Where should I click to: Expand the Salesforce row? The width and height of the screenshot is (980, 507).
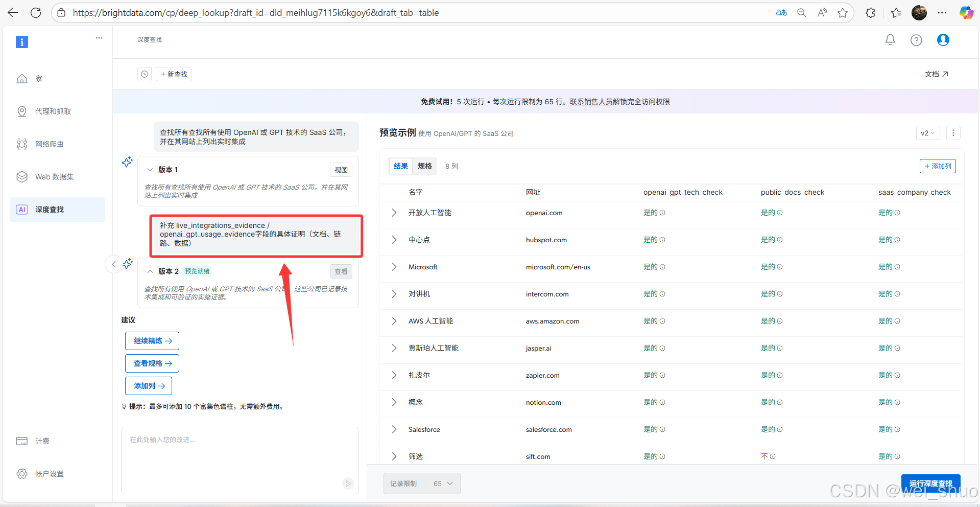point(394,429)
